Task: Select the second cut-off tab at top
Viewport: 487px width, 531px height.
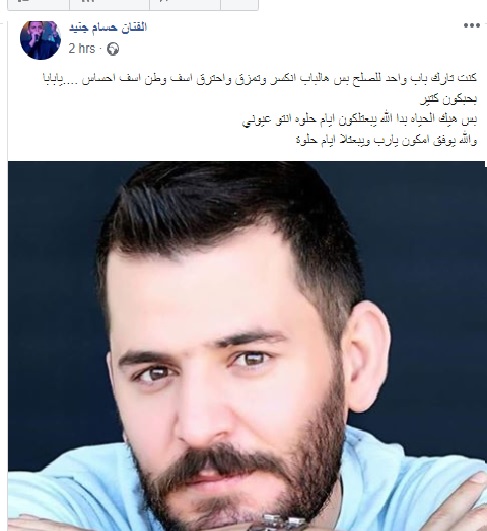Action: tap(109, 4)
